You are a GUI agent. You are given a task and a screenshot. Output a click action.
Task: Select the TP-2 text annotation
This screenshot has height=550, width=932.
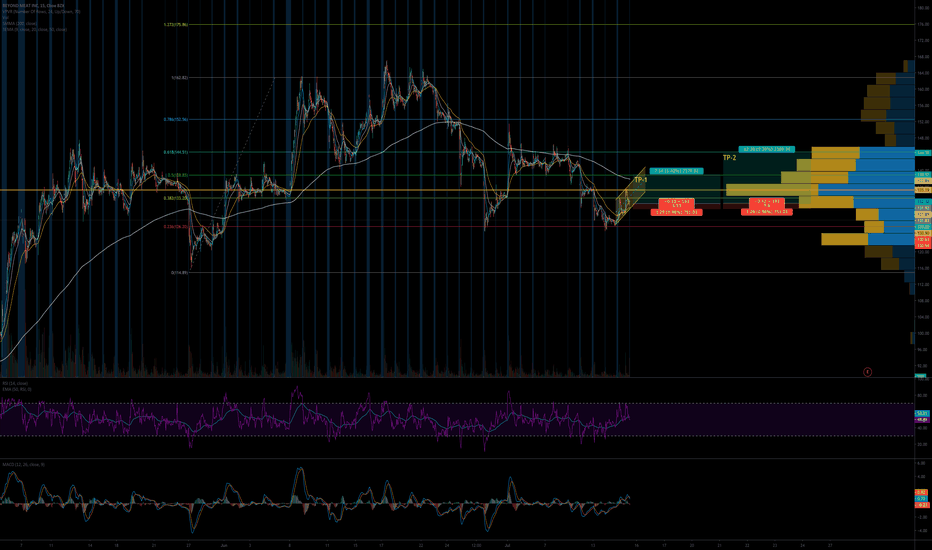pos(729,158)
